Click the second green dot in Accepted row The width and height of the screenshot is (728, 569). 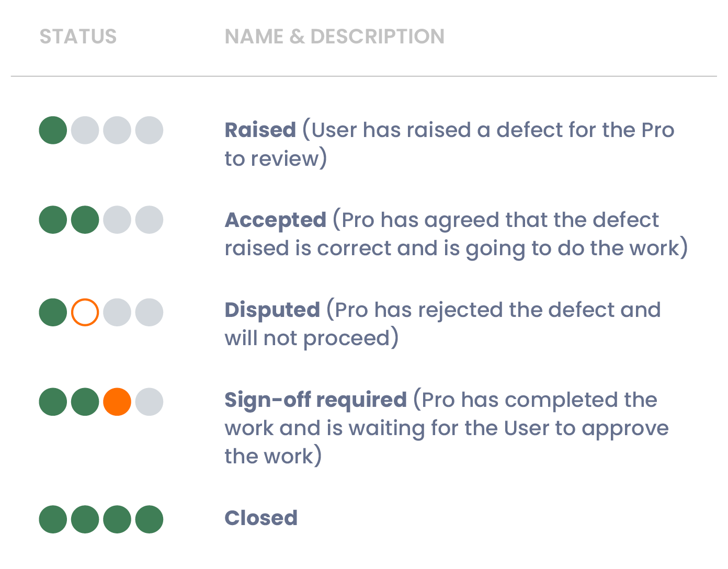(x=85, y=220)
